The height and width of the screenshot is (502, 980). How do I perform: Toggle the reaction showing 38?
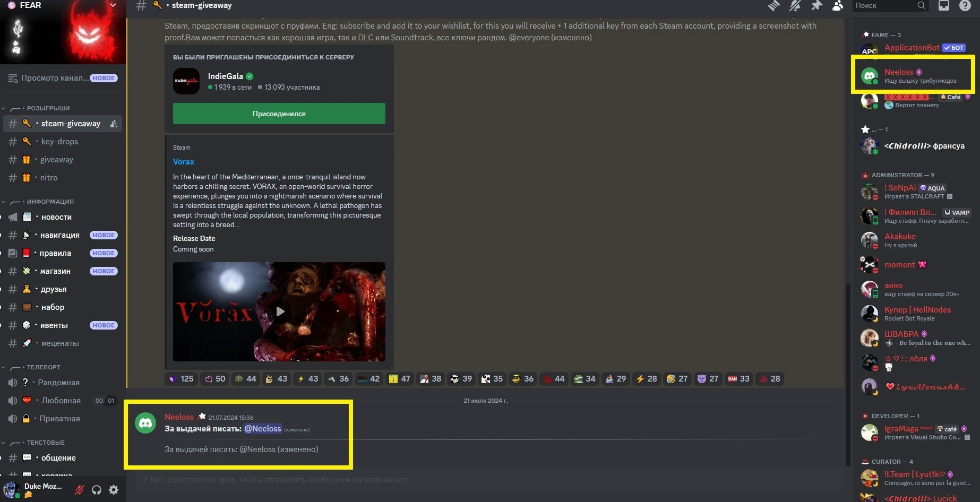pyautogui.click(x=431, y=379)
